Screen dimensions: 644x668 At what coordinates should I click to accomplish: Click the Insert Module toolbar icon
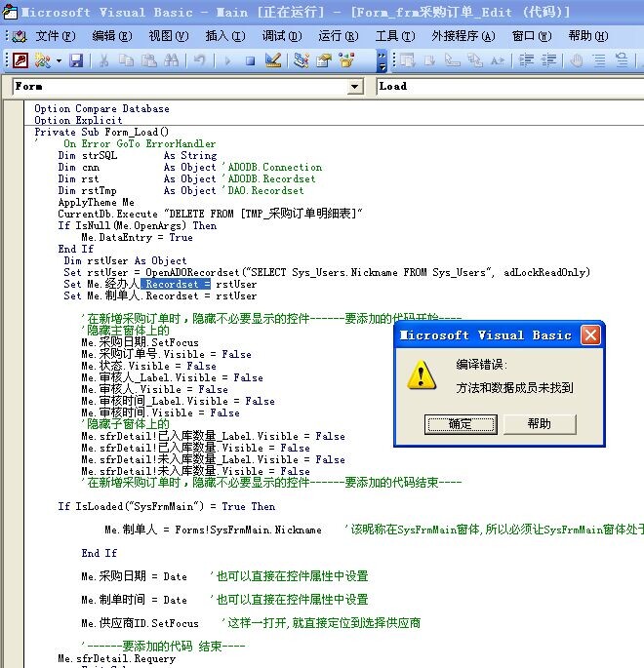pos(43,60)
